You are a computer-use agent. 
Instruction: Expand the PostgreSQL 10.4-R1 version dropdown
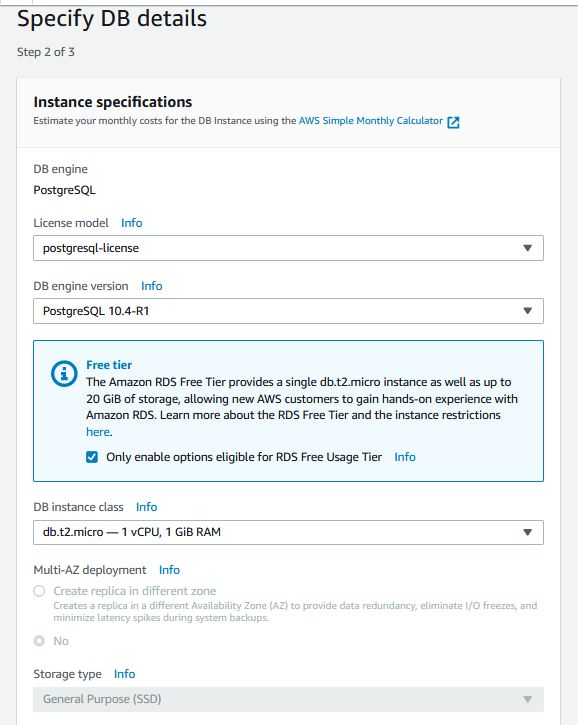(x=288, y=311)
